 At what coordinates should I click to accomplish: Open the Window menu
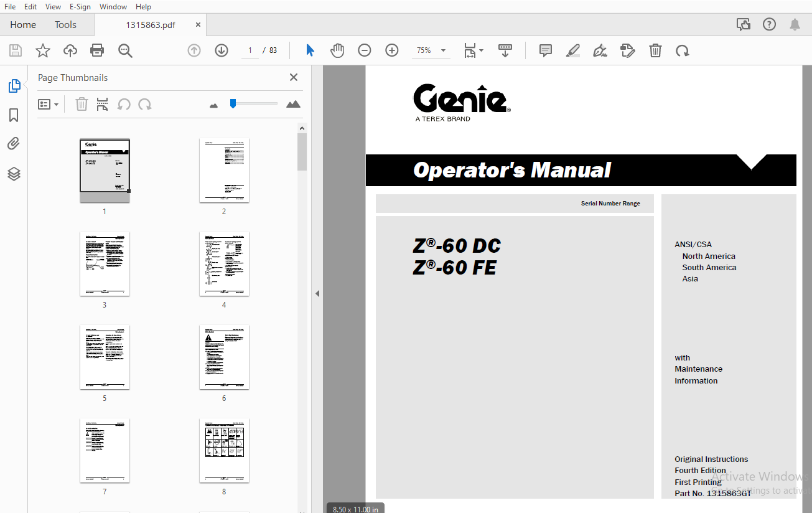coord(113,6)
